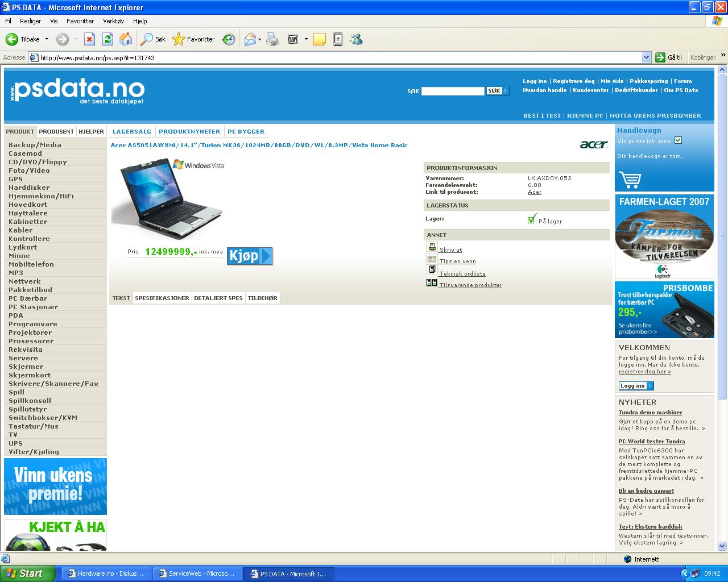Open the Vinn ukens premie banner

click(x=55, y=487)
